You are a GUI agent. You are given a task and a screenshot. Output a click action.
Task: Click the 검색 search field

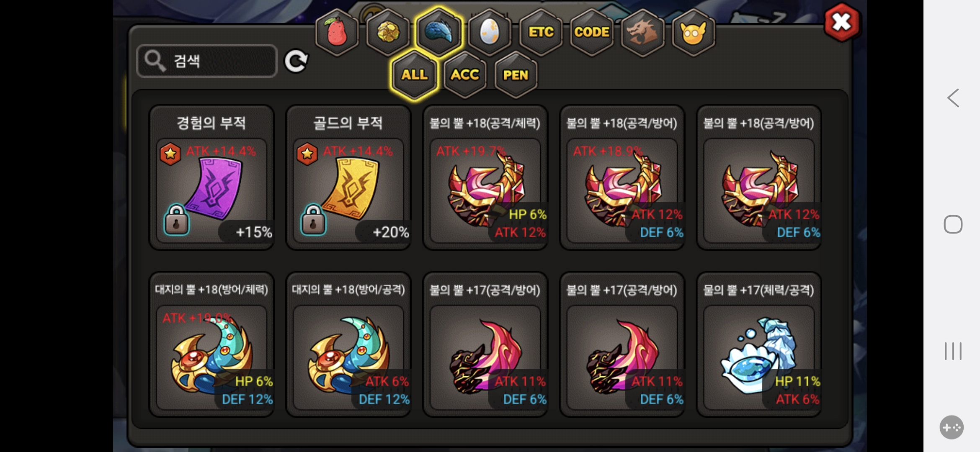pyautogui.click(x=207, y=61)
